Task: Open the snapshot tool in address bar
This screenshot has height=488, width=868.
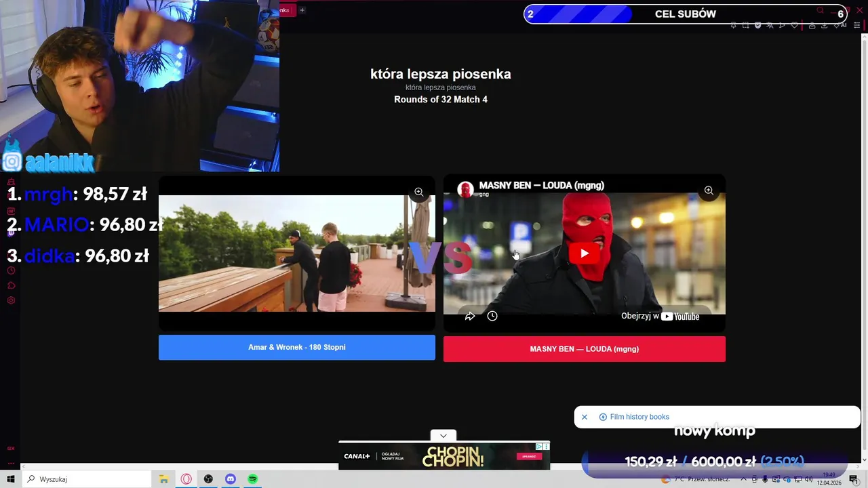Action: (746, 25)
